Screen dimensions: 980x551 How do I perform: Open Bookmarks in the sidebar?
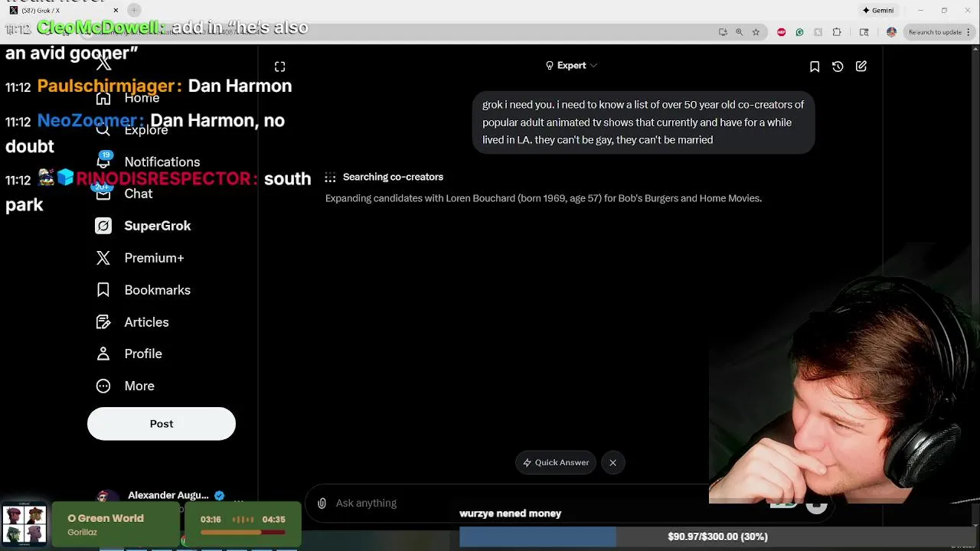pyautogui.click(x=142, y=290)
